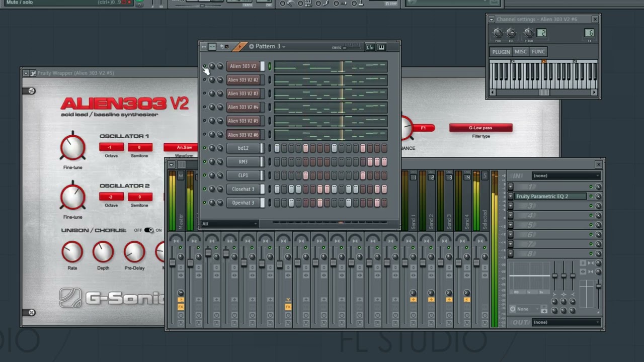Open the mixer OUT (none) output dropdown
This screenshot has height=362, width=644.
point(566,322)
